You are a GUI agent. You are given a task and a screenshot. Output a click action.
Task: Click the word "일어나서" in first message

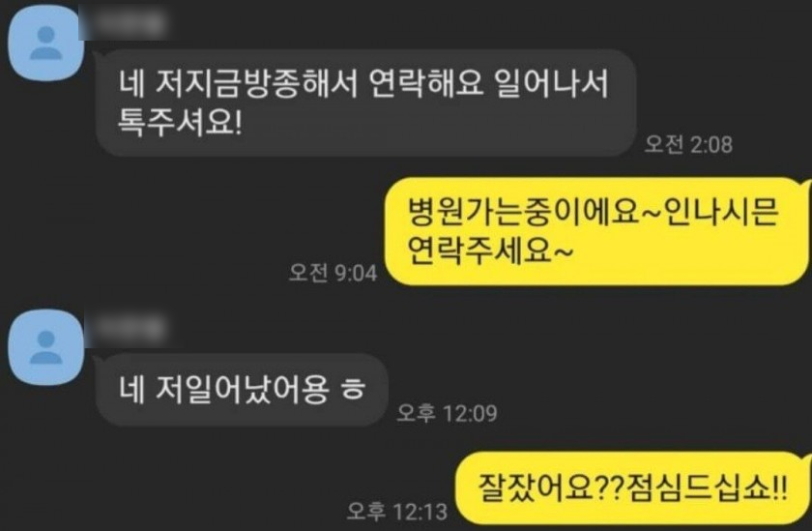coord(551,83)
